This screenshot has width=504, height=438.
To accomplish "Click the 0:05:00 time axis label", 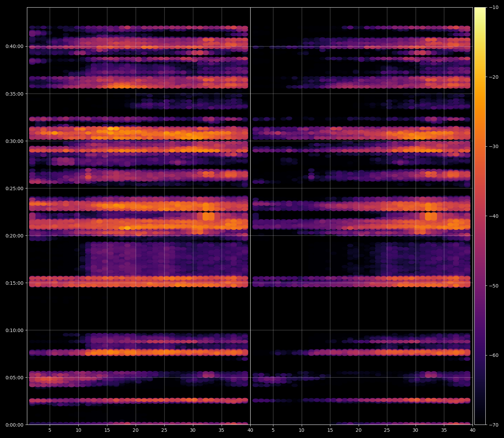I will [x=14, y=378].
